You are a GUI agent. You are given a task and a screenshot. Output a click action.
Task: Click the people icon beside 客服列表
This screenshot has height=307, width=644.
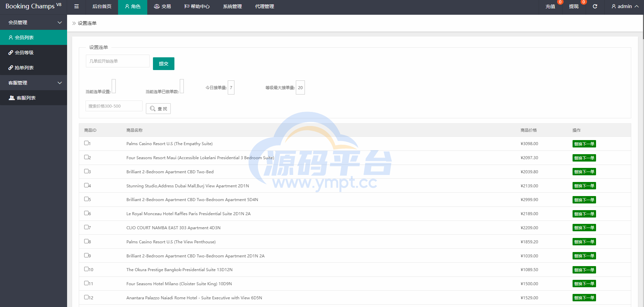(x=12, y=98)
